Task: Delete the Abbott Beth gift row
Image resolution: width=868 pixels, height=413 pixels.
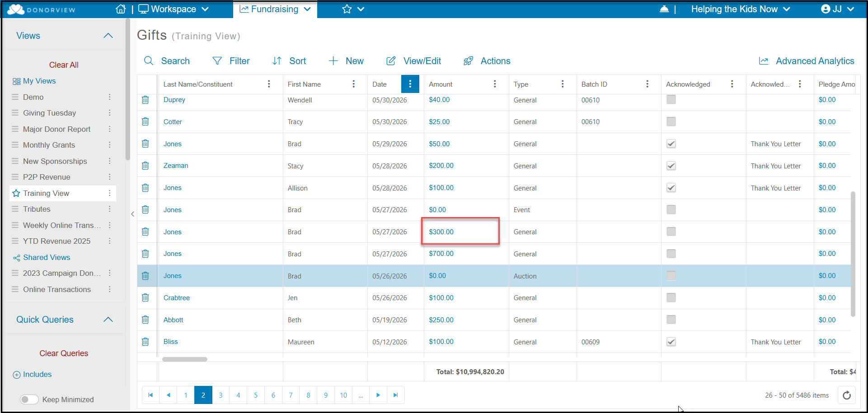Action: 145,320
